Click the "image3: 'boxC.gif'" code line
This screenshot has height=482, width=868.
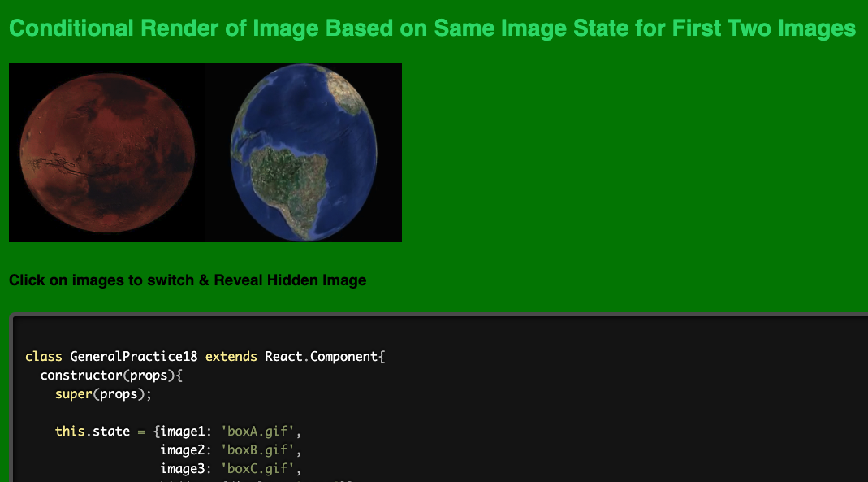(231, 469)
